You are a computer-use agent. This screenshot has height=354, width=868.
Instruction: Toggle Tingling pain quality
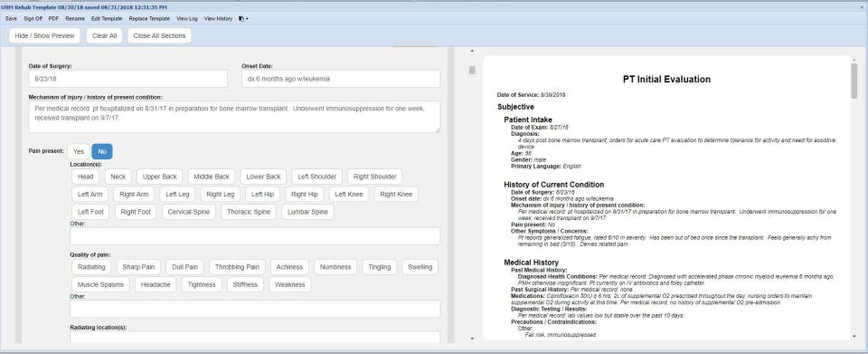(380, 267)
